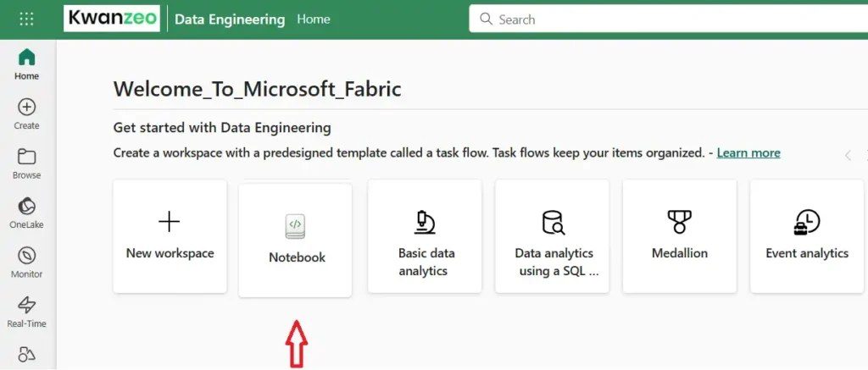Go to Home in the sidebar

26,64
